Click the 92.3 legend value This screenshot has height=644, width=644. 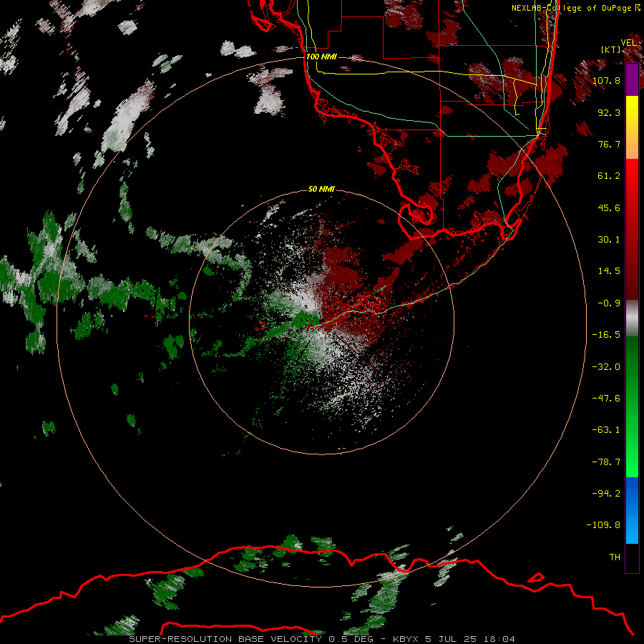pos(609,112)
